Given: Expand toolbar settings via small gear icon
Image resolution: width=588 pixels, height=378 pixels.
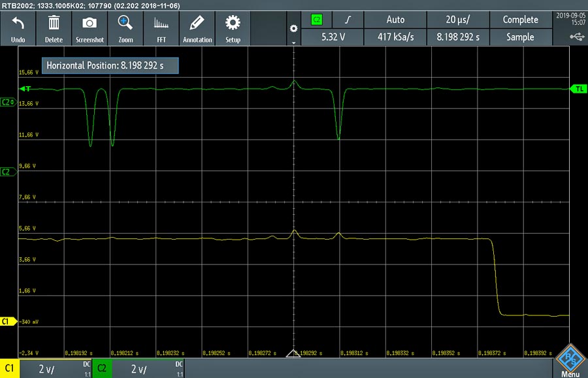Looking at the screenshot, I should 293,29.
